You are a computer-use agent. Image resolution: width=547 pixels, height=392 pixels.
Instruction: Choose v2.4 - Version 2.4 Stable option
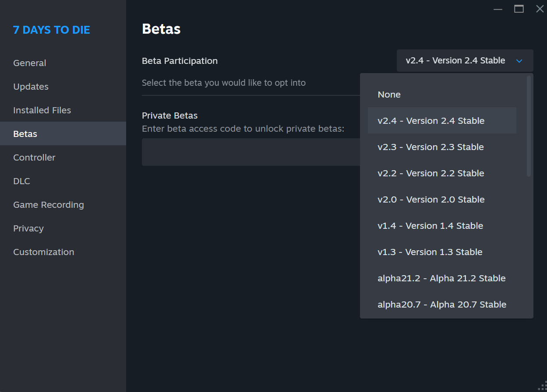point(431,121)
